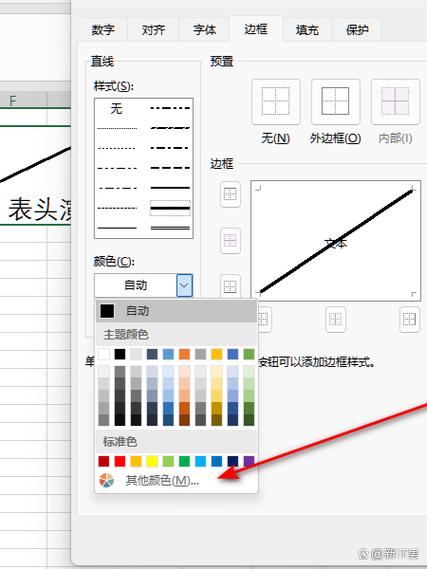Toggle the top border button

coord(230,194)
